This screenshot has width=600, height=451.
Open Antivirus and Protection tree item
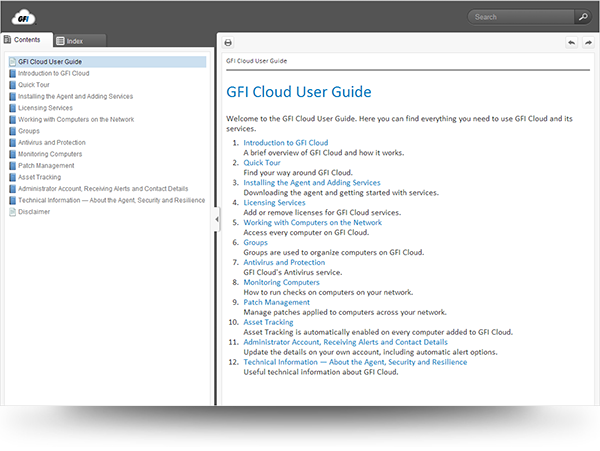(x=52, y=143)
